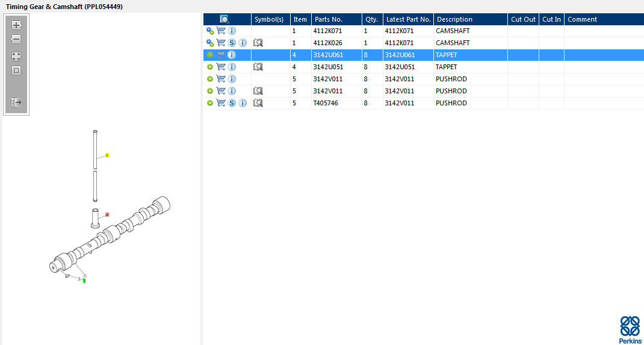Open info for camshaft 4112K071 row
Screen dimensions: 644x345
232,31
